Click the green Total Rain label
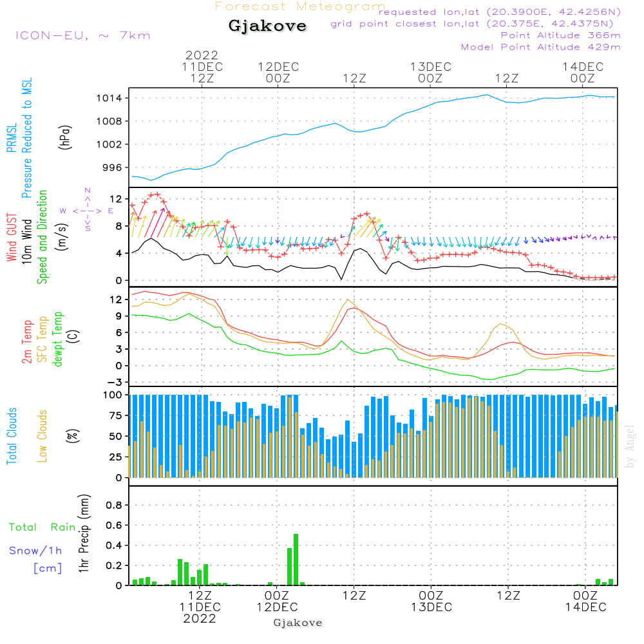 point(43,527)
